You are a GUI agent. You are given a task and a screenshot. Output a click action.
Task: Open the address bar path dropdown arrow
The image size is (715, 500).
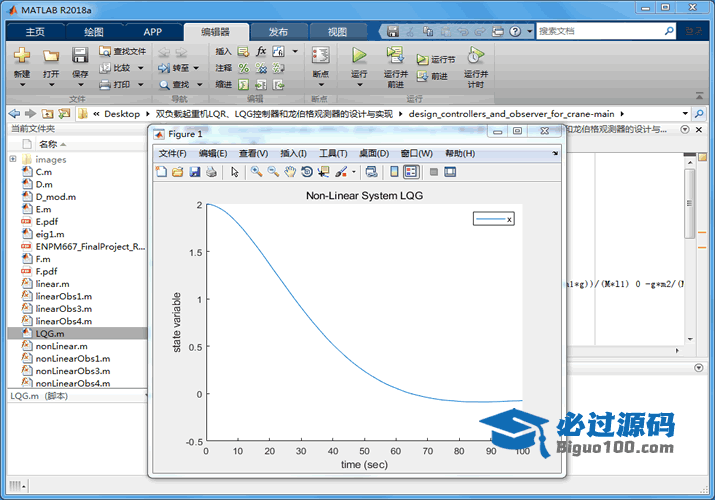(685, 113)
